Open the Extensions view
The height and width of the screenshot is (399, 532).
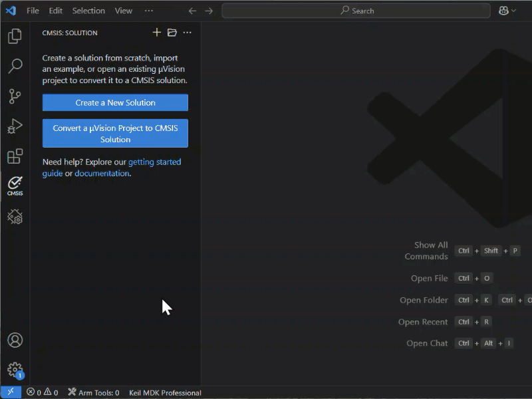tap(15, 156)
